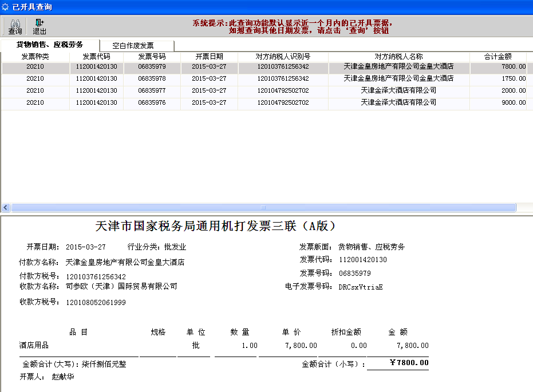Select invoice number 06835979 cell
The height and width of the screenshot is (392, 533).
pyautogui.click(x=152, y=66)
